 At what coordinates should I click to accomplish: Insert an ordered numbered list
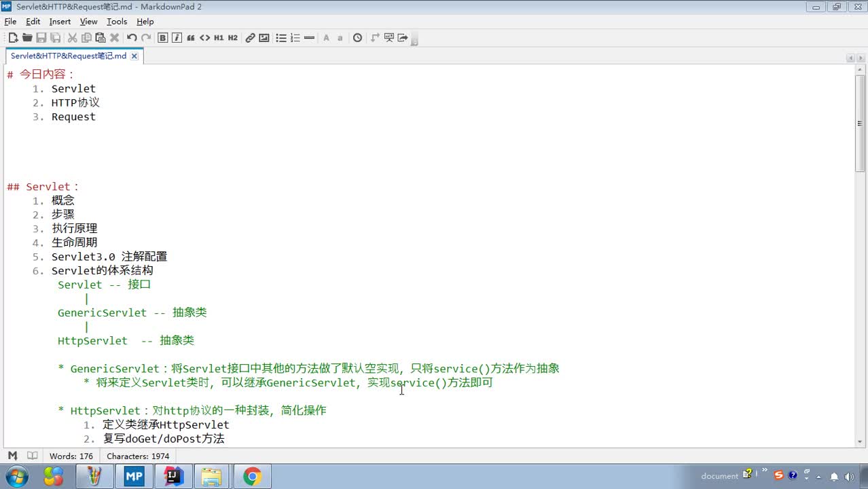pyautogui.click(x=295, y=38)
